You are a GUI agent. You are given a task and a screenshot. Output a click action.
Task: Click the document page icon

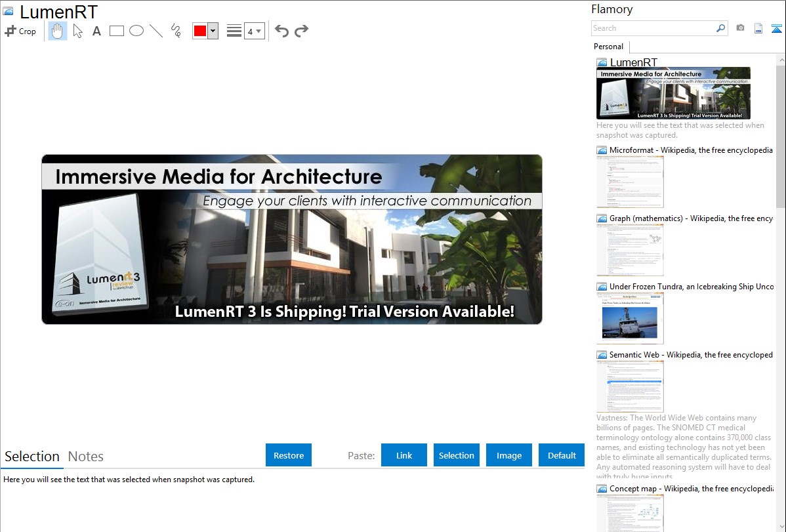click(x=758, y=28)
